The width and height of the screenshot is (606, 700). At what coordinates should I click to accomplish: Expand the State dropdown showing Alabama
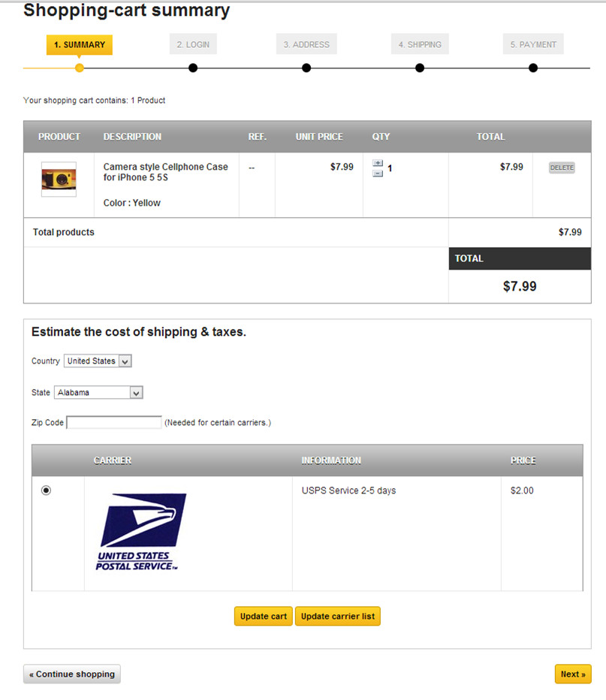point(98,392)
